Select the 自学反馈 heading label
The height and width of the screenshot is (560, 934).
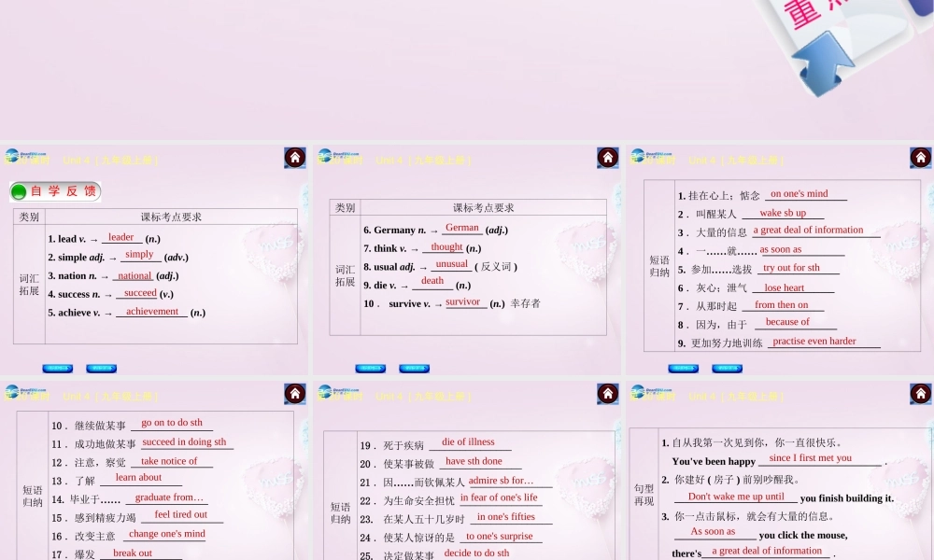[64, 191]
